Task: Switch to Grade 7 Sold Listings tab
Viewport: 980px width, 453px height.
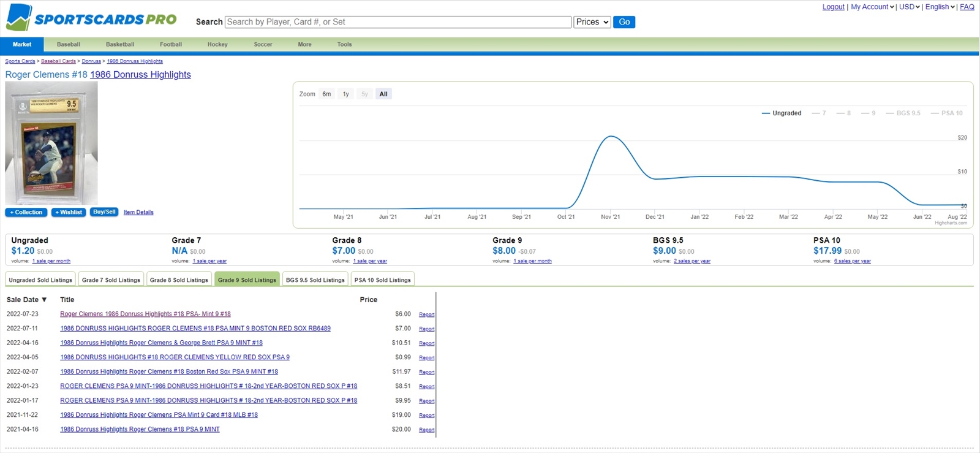Action: 111,280
